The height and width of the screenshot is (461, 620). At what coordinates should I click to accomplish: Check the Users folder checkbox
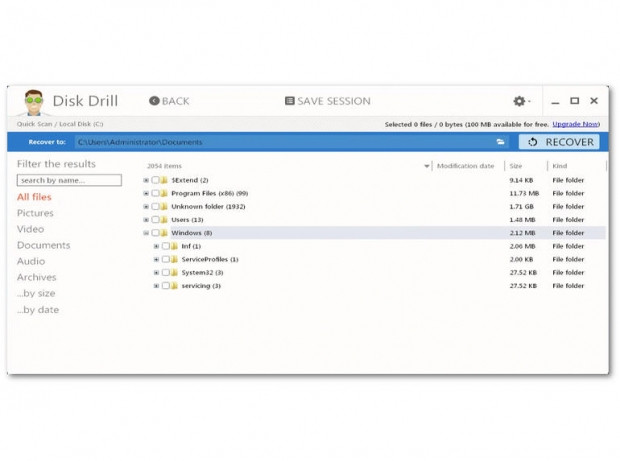coord(155,220)
